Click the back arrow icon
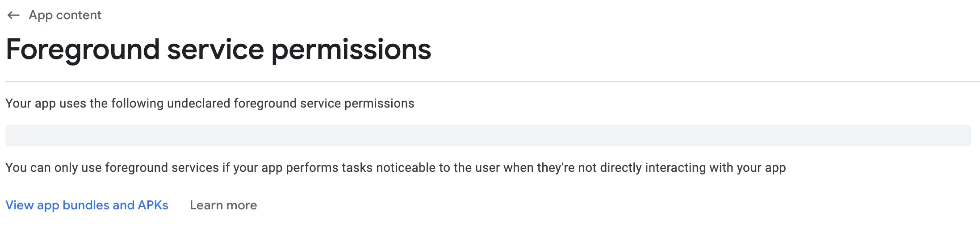 [13, 15]
